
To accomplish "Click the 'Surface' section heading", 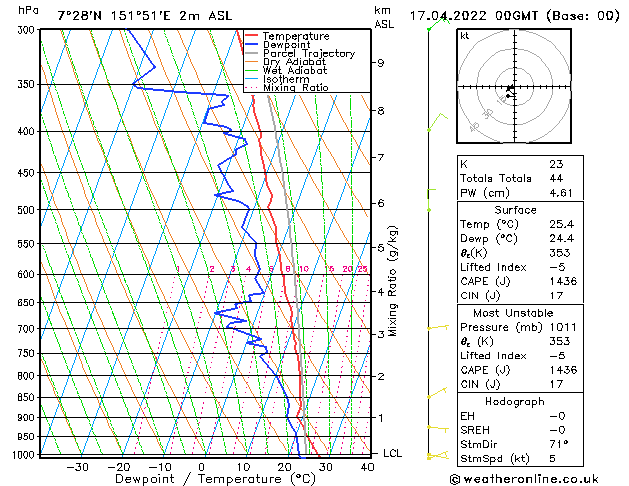I will 515,210.
